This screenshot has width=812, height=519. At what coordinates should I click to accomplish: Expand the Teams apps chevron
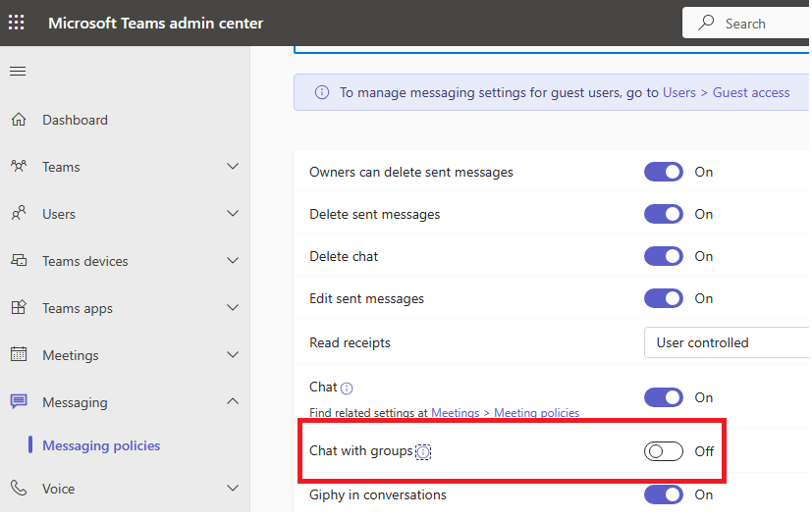click(233, 308)
